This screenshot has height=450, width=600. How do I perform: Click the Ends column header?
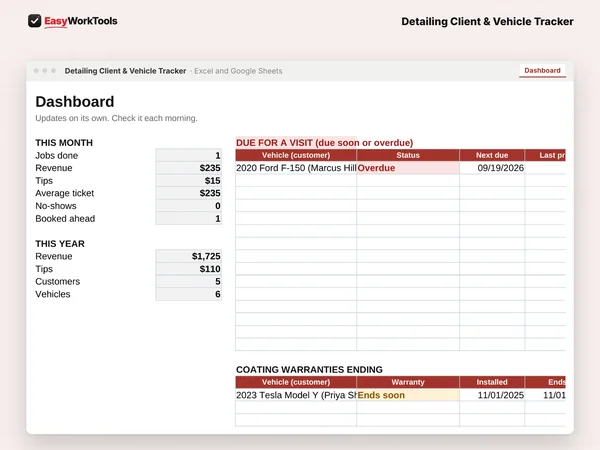[x=545, y=382]
